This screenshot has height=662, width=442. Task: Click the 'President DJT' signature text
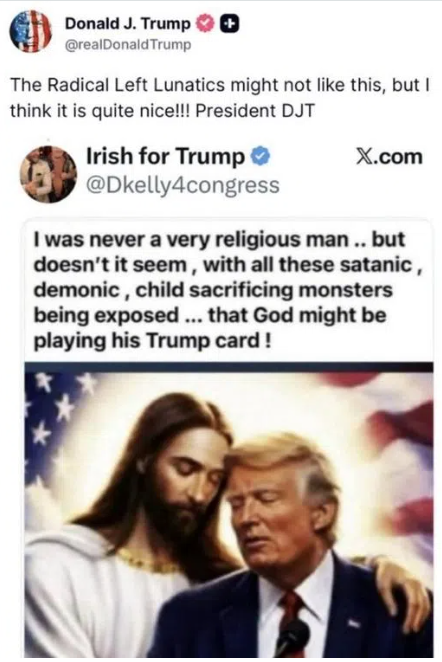(x=255, y=111)
